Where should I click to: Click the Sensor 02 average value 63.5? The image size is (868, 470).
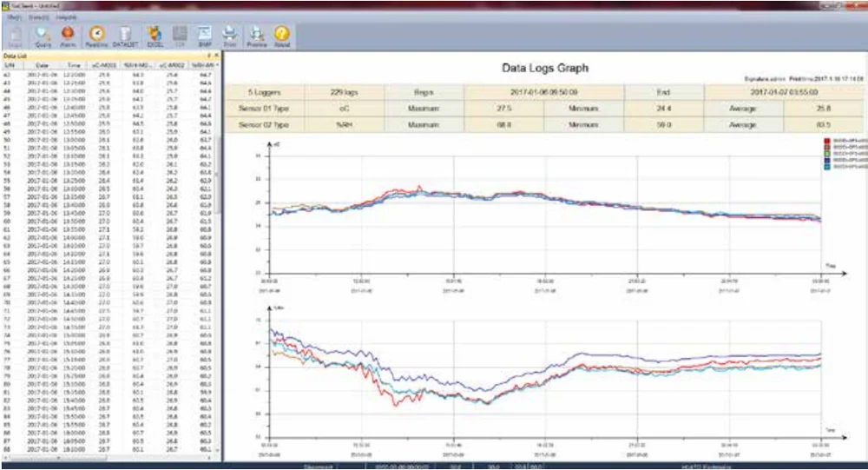[824, 125]
